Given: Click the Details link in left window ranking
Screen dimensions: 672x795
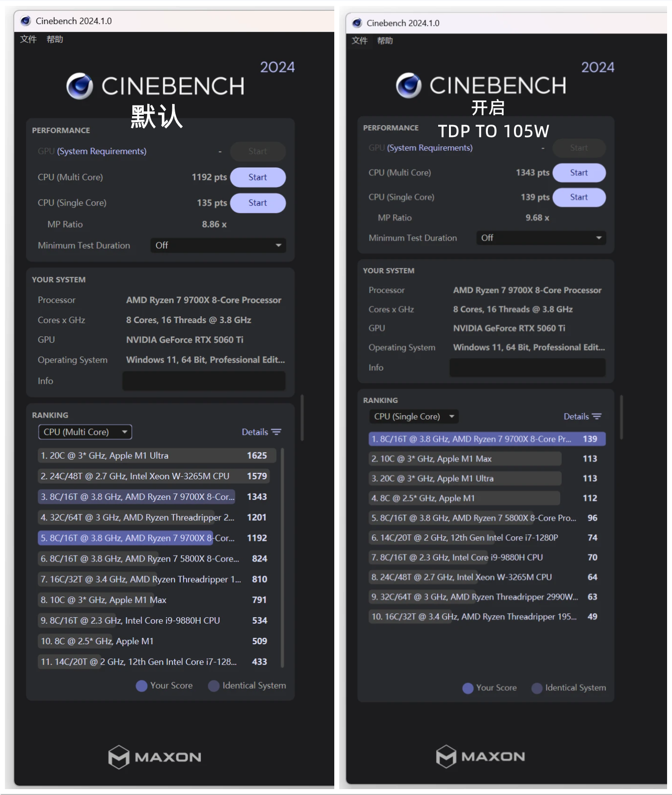Looking at the screenshot, I should pyautogui.click(x=255, y=432).
